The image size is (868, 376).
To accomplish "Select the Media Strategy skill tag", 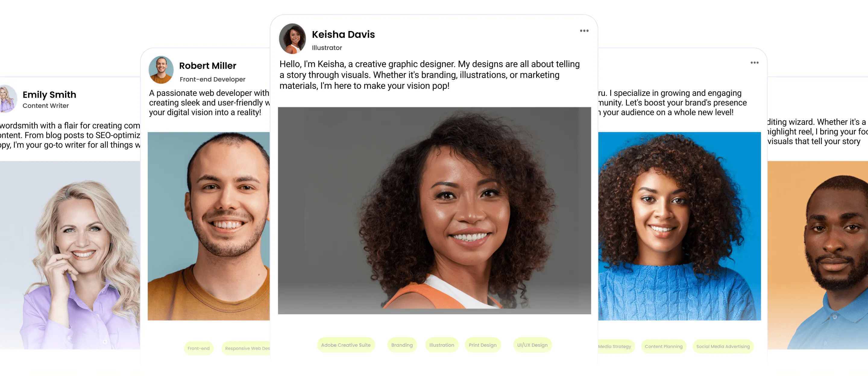I will [x=616, y=346].
